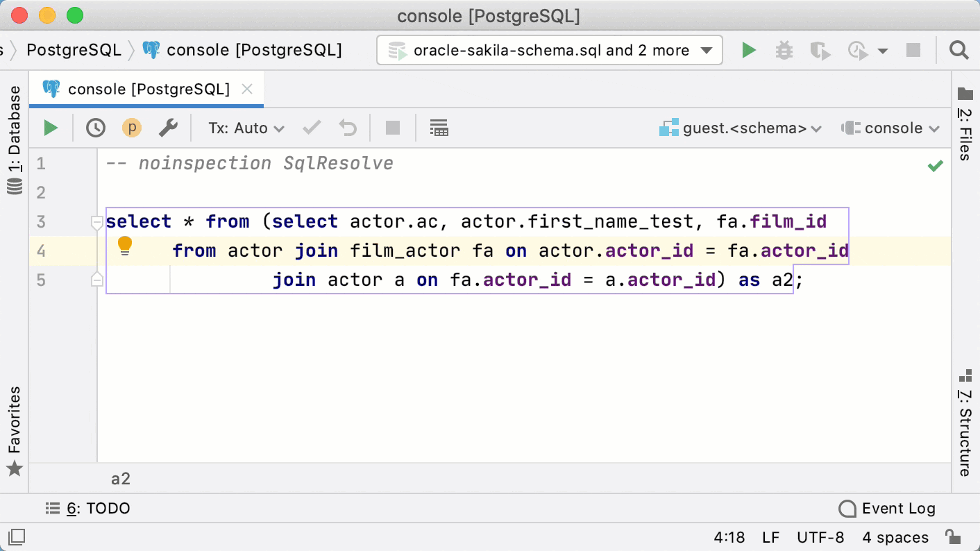Click the yellow intention lightbulb on line 4
The image size is (980, 551).
coord(125,245)
